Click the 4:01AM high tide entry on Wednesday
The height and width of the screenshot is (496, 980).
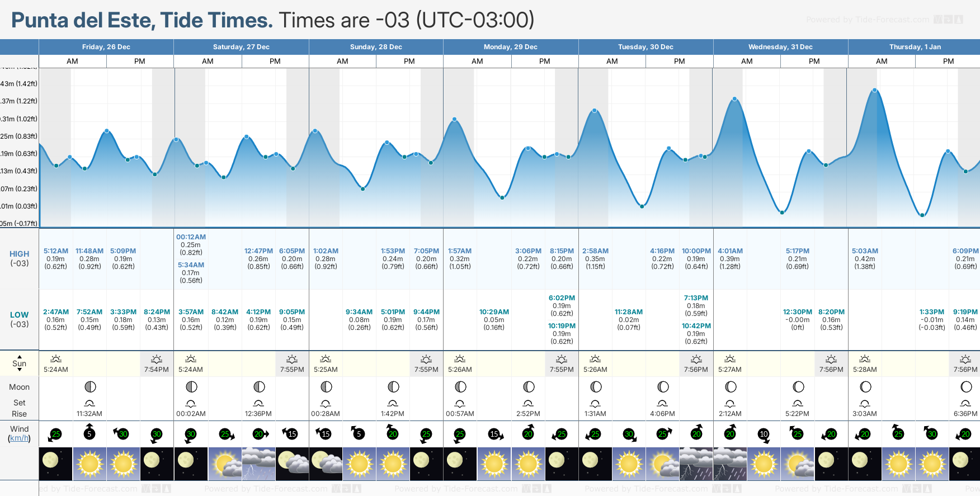[x=730, y=258]
